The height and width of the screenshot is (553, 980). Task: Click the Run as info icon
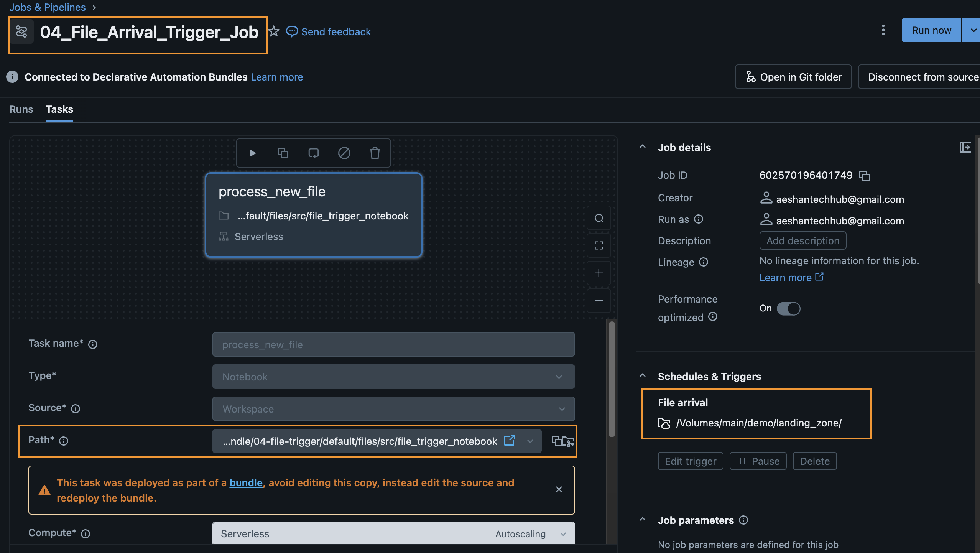(699, 219)
